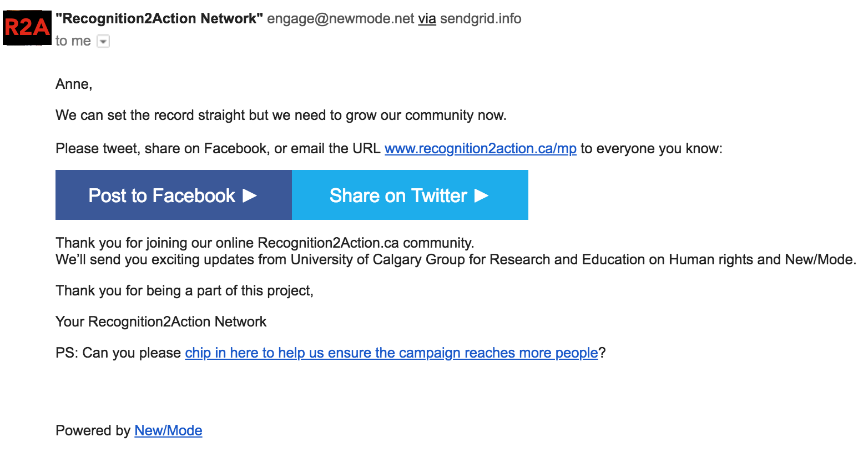Open the "chip in here" donation link

point(391,353)
